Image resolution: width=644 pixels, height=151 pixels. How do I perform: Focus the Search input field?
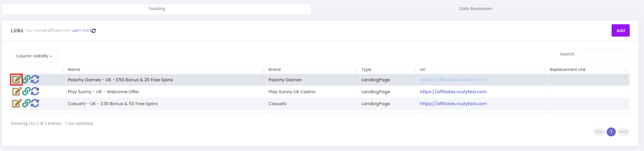point(603,54)
